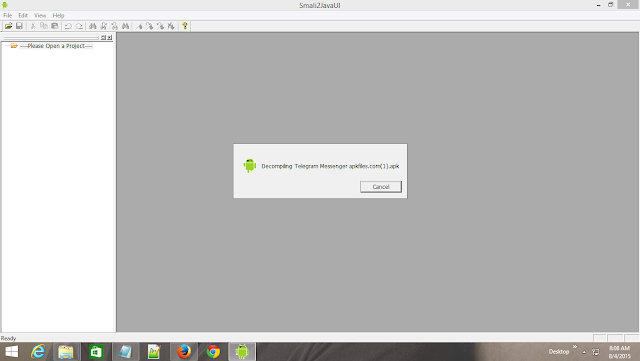Launch Google Chrome from the taskbar
Screen dimensions: 640x361
(213, 352)
